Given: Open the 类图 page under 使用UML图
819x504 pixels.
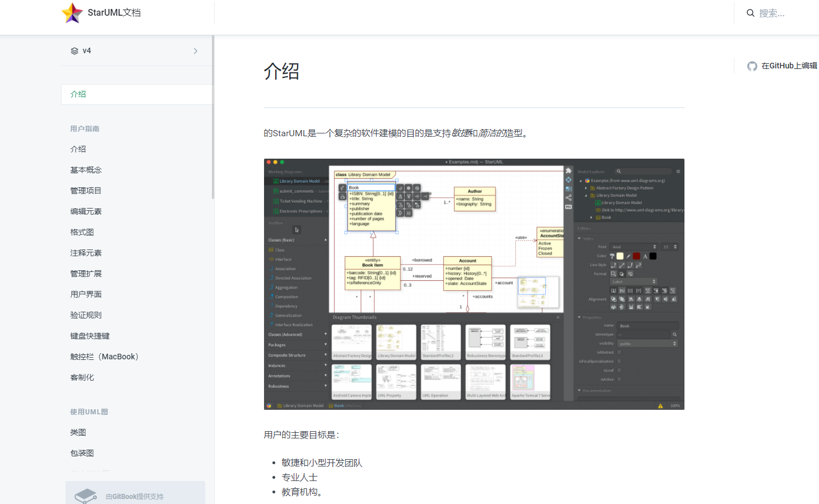Looking at the screenshot, I should [x=78, y=432].
